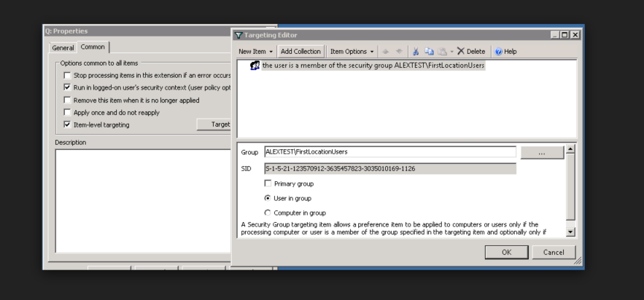Open the paste options dropdown arrow
The image size is (644, 300).
click(451, 52)
